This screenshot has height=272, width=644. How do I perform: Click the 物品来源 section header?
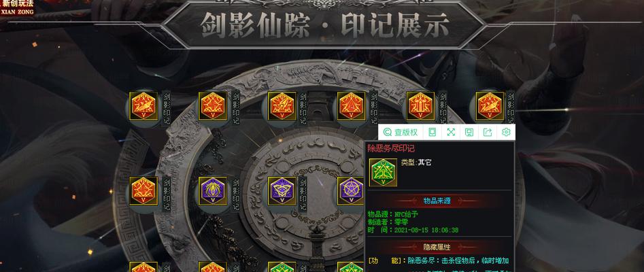(x=437, y=201)
